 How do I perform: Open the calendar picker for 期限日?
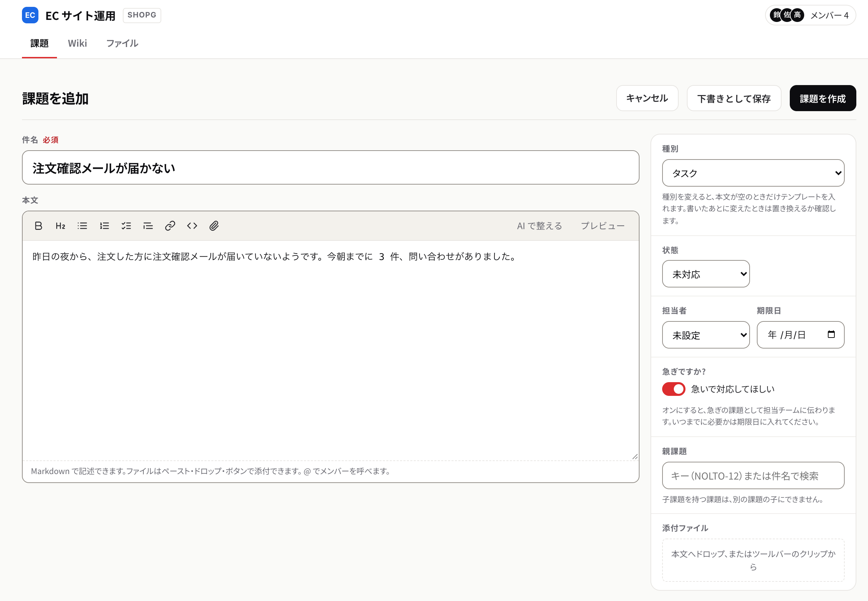tap(831, 334)
